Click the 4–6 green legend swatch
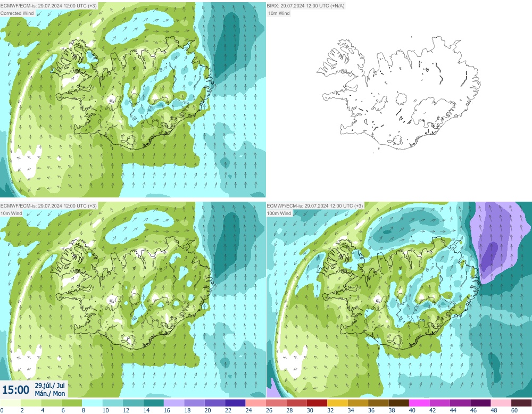532x414 pixels. tap(51, 403)
